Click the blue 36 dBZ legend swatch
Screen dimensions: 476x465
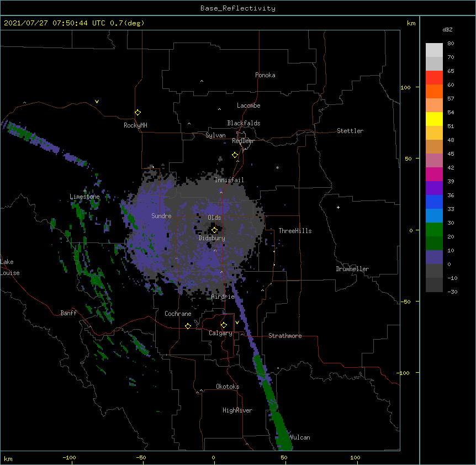point(434,202)
